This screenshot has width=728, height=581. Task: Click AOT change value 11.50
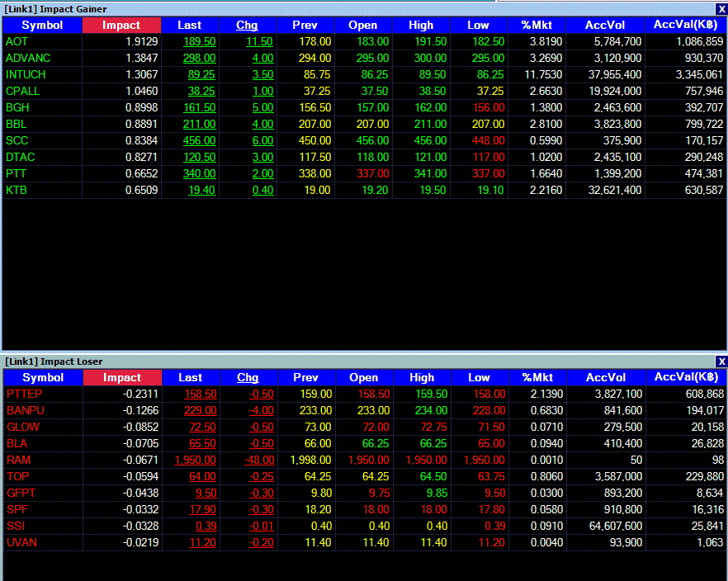click(x=259, y=41)
